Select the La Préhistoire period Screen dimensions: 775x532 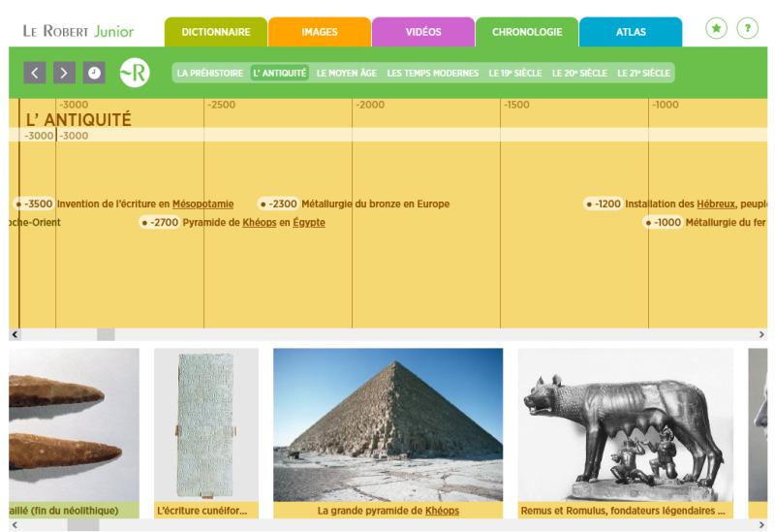click(x=210, y=73)
